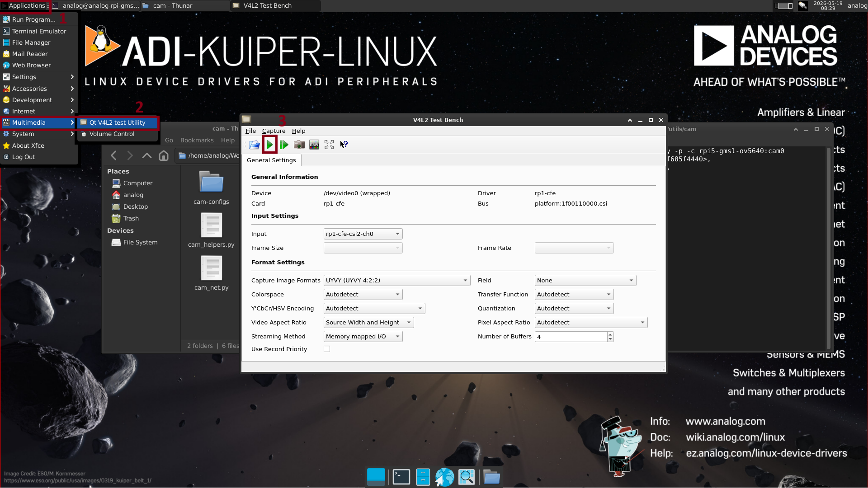Open the Applications menu button
Viewport: 868px width, 488px height.
(x=24, y=5)
